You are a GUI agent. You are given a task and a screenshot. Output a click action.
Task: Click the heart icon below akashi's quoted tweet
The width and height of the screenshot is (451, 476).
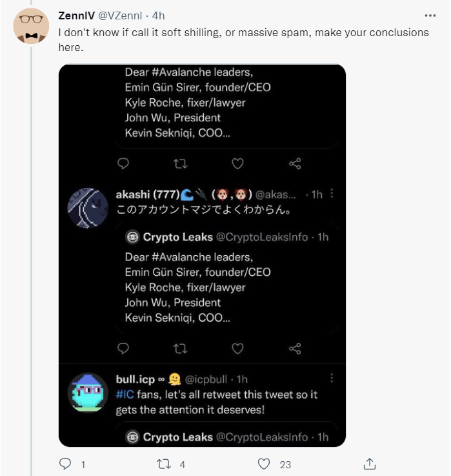[x=237, y=348]
